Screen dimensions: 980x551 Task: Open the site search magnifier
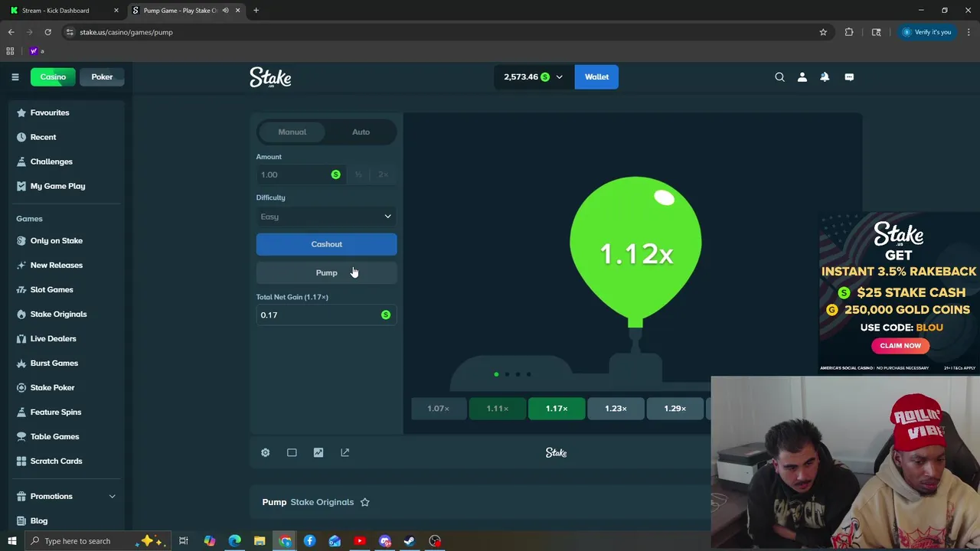[779, 77]
